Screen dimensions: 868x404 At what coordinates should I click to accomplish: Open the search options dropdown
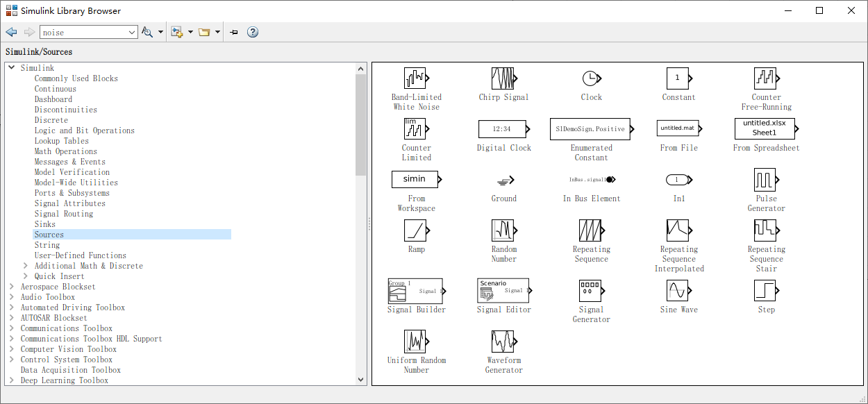click(160, 31)
